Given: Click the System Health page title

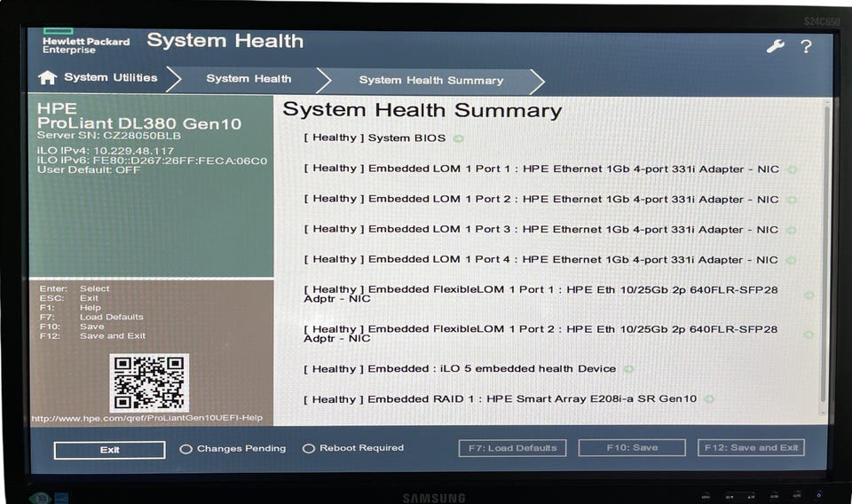Looking at the screenshot, I should click(x=225, y=41).
